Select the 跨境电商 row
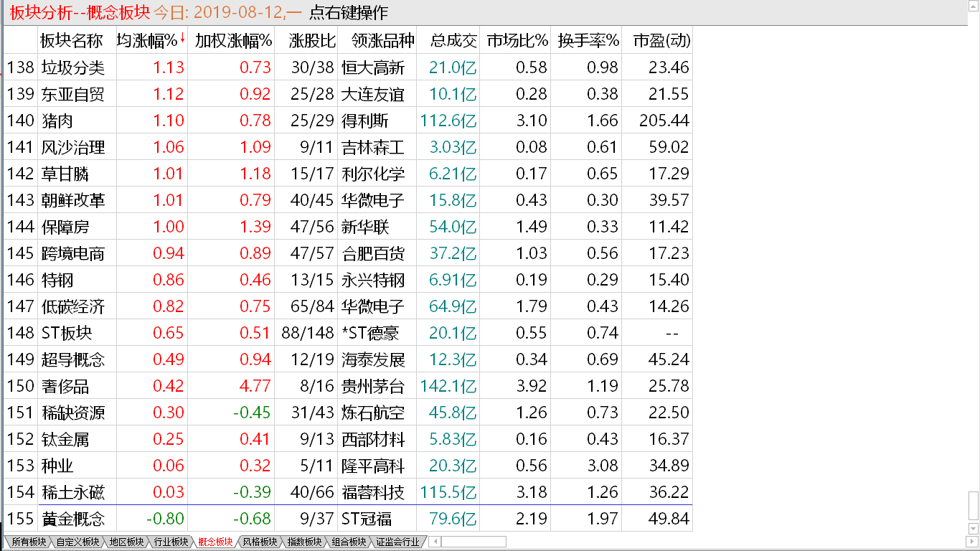Image resolution: width=980 pixels, height=551 pixels. (348, 253)
